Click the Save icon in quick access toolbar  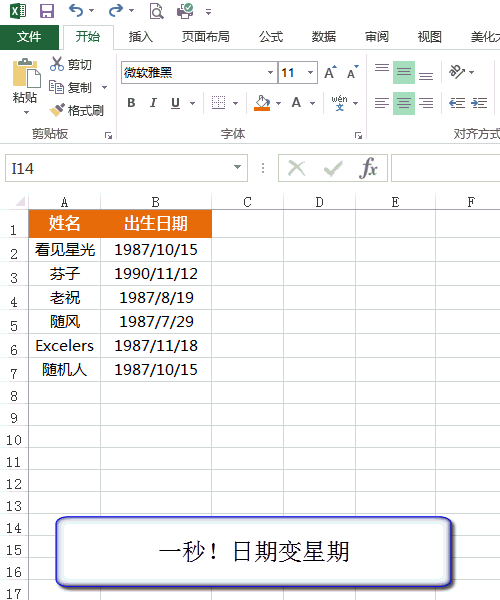47,11
